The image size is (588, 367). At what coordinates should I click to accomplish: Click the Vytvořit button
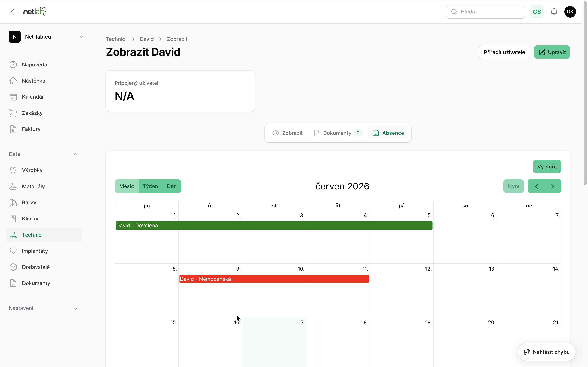coord(547,167)
